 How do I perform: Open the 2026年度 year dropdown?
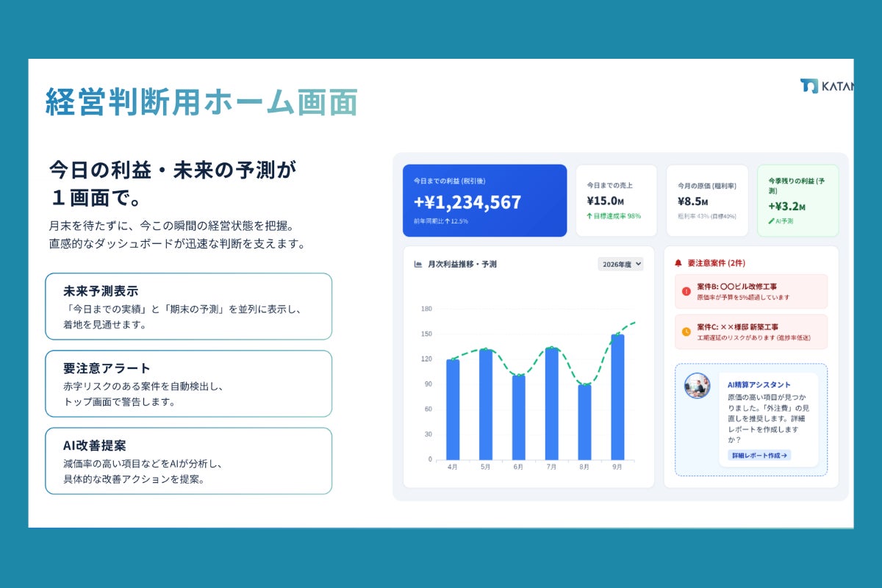tap(620, 264)
